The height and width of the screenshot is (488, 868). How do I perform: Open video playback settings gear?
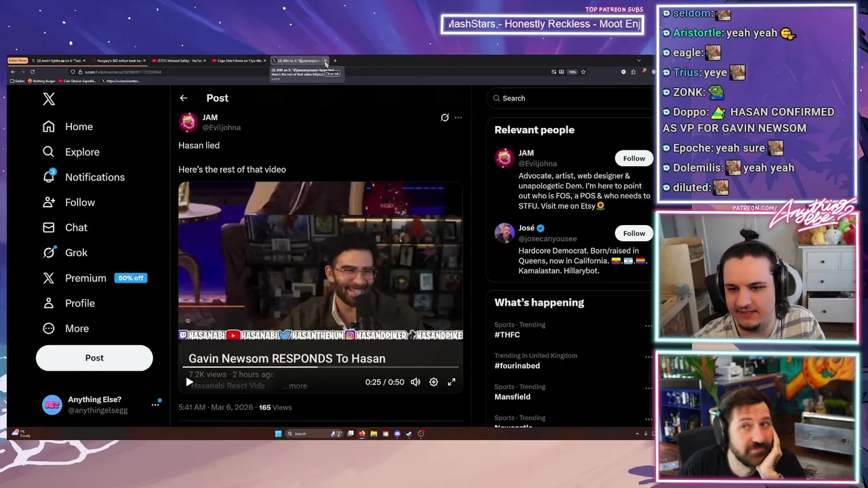(433, 382)
